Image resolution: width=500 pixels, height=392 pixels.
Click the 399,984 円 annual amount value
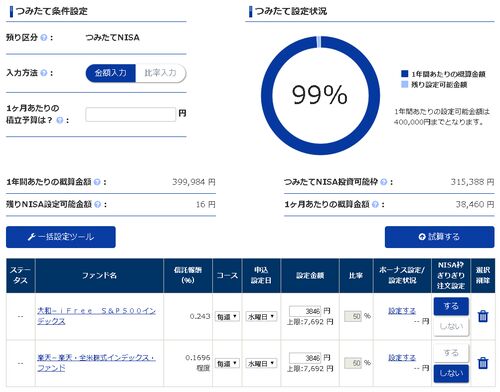194,182
